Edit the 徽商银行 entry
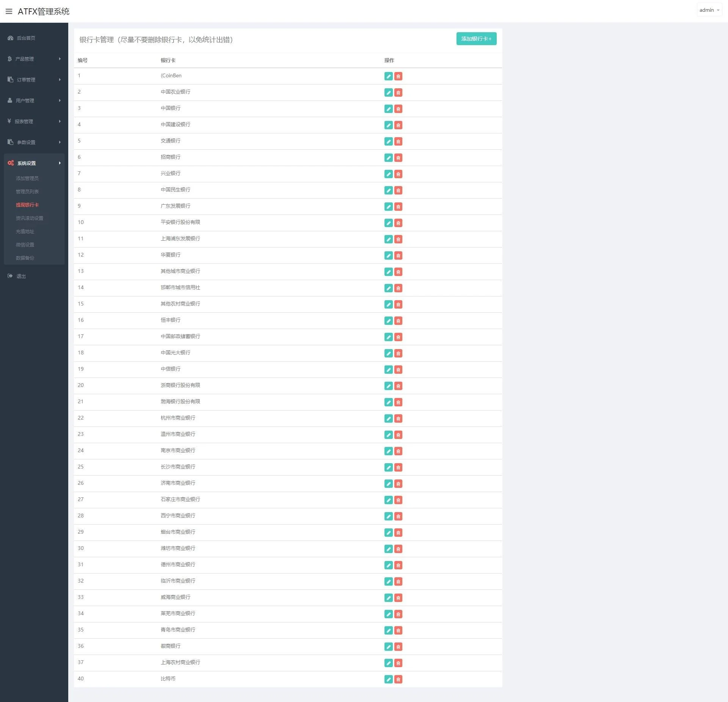Viewport: 728px width, 702px height. pos(388,647)
